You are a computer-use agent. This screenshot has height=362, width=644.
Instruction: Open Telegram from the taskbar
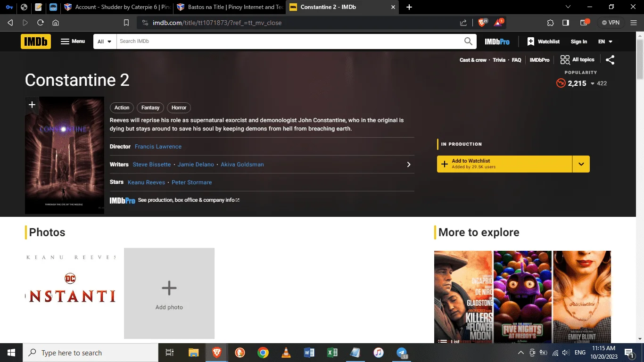[402, 353]
